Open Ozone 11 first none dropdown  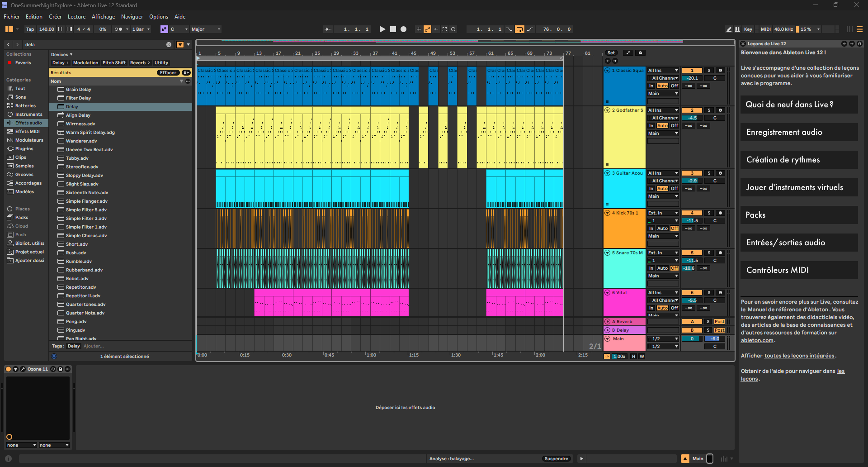click(21, 445)
